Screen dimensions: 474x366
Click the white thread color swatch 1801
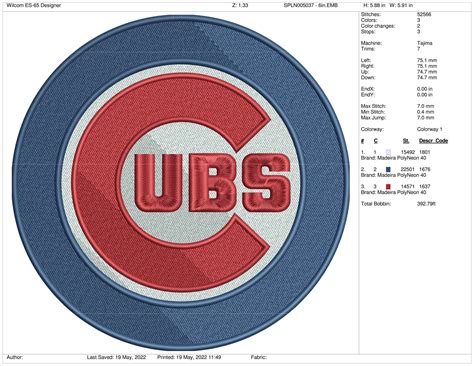tap(388, 152)
